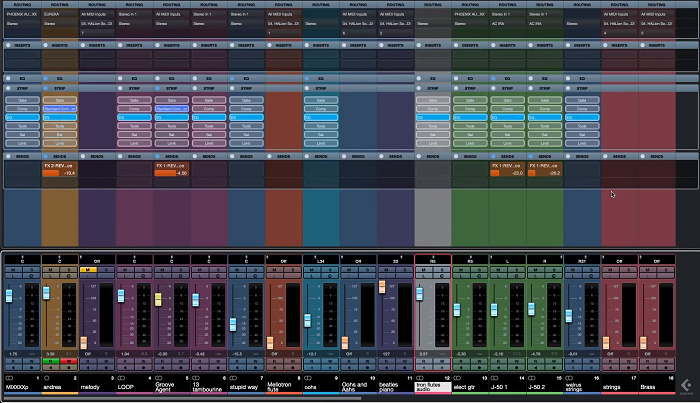
Task: Click stereo icon on LOOP channel name
Action: pyautogui.click(x=121, y=378)
